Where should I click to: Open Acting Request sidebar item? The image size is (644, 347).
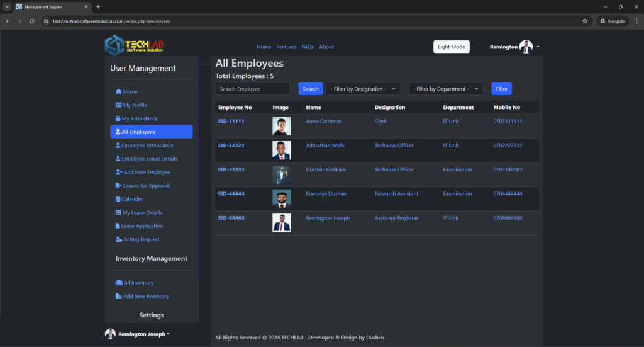(141, 239)
